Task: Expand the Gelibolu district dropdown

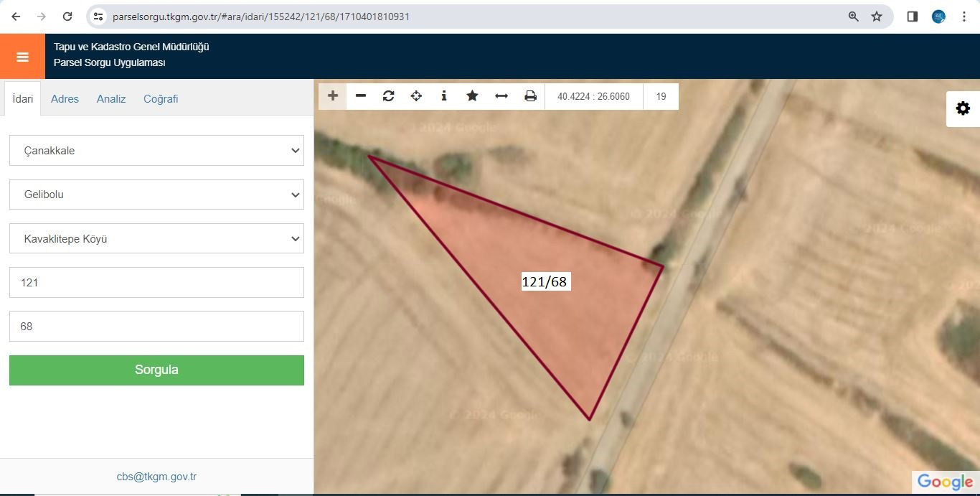Action: 156,195
